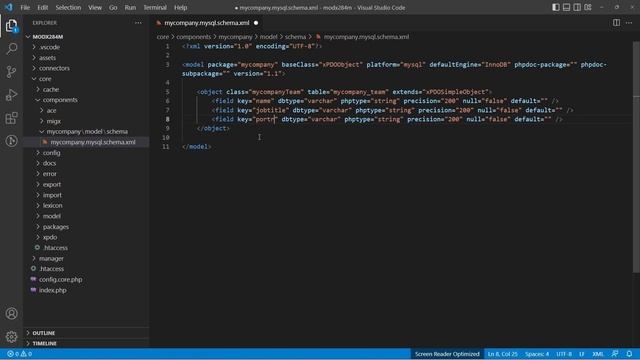Open the timeline/history icon in activity bar

pos(11,141)
